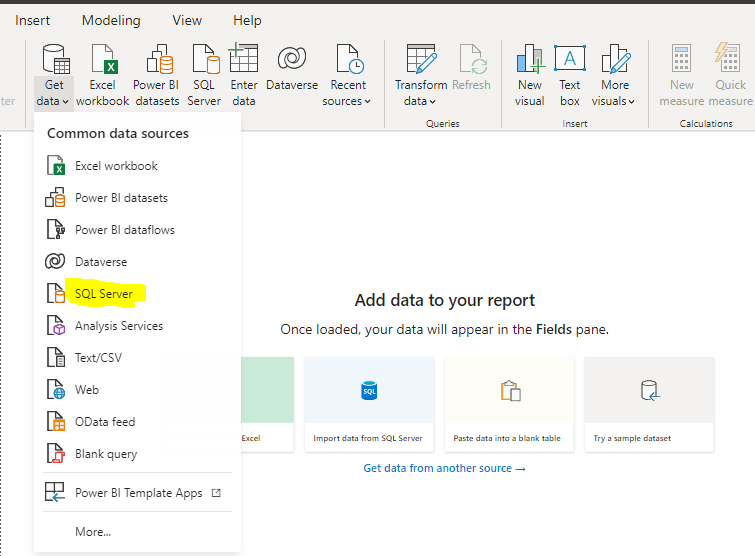Click Blank query scroll icon
The width and height of the screenshot is (755, 556).
(x=56, y=453)
